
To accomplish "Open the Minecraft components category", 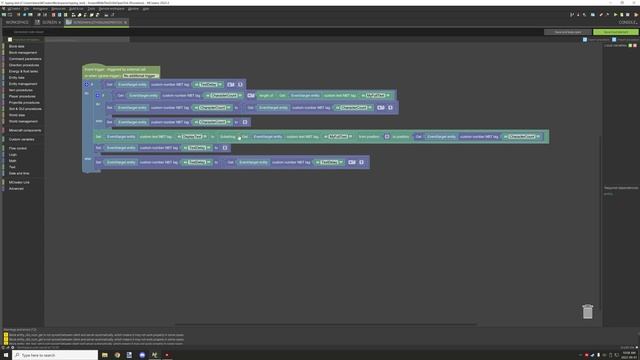I will [x=25, y=130].
